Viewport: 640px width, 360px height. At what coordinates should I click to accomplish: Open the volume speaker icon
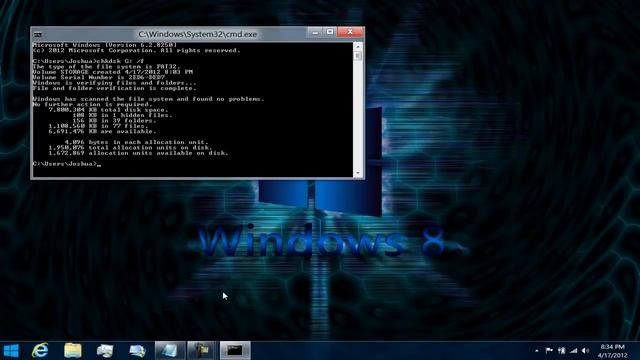[x=586, y=351]
